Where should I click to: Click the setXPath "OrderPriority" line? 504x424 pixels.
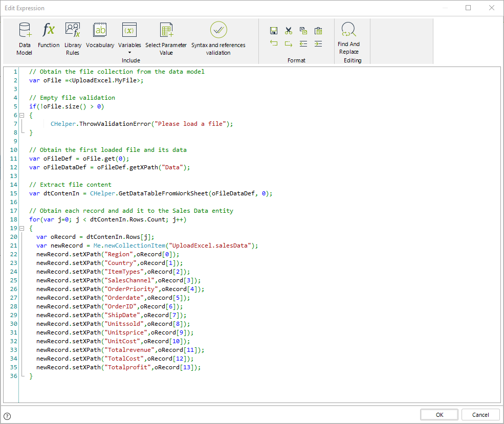click(x=120, y=289)
